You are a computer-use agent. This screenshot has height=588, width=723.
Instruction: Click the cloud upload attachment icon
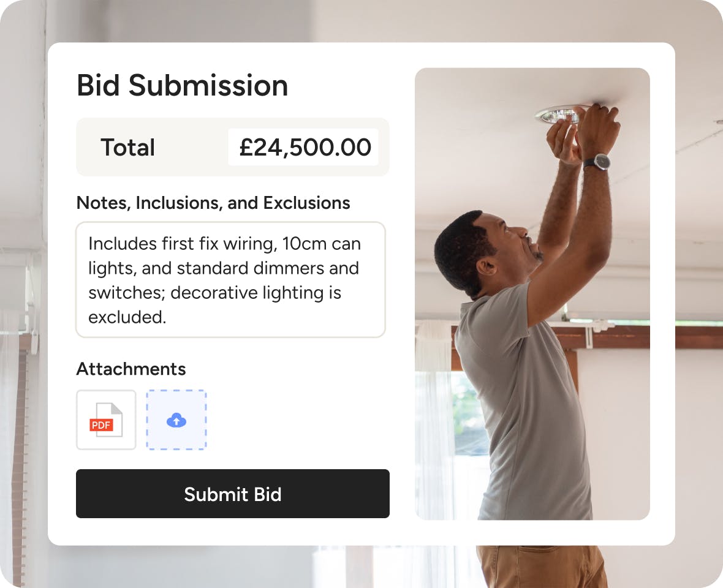(176, 420)
